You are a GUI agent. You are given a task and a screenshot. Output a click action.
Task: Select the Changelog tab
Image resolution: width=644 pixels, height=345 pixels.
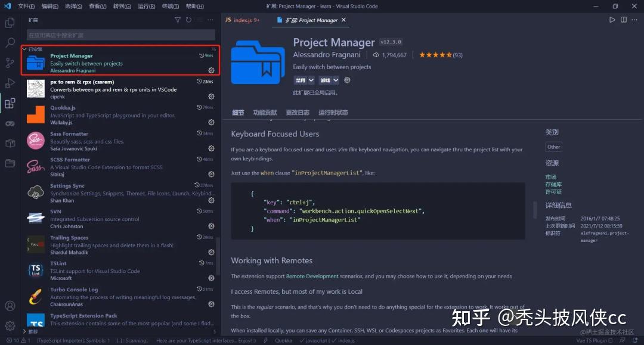tap(298, 113)
